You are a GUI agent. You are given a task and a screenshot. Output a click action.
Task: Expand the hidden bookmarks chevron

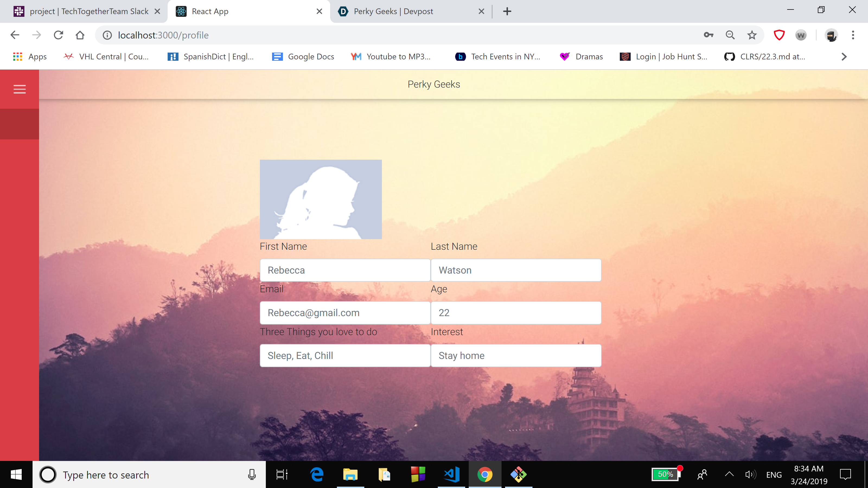(844, 57)
